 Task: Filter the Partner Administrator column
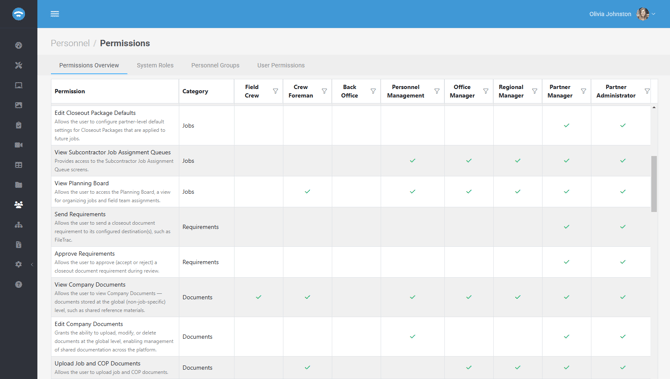click(x=647, y=91)
